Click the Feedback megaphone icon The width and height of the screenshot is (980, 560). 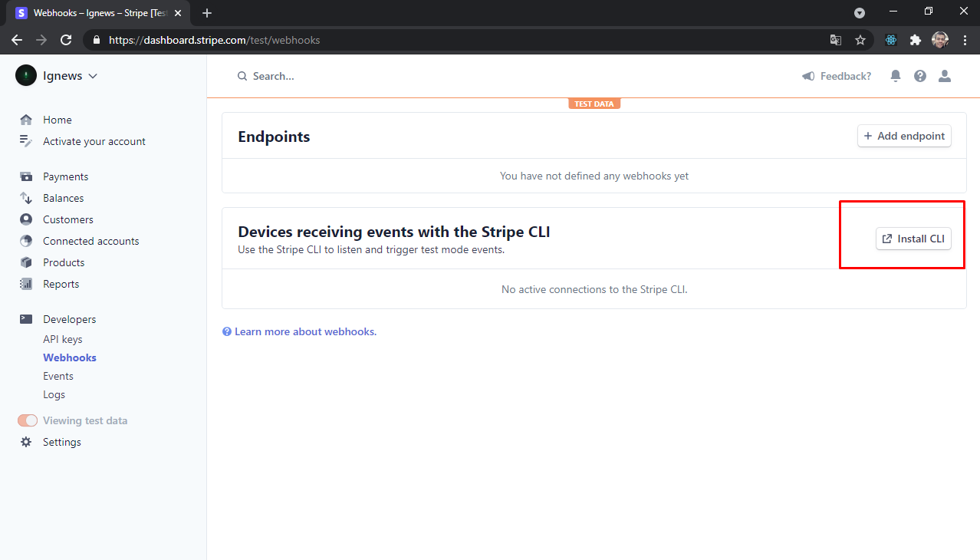click(x=808, y=76)
